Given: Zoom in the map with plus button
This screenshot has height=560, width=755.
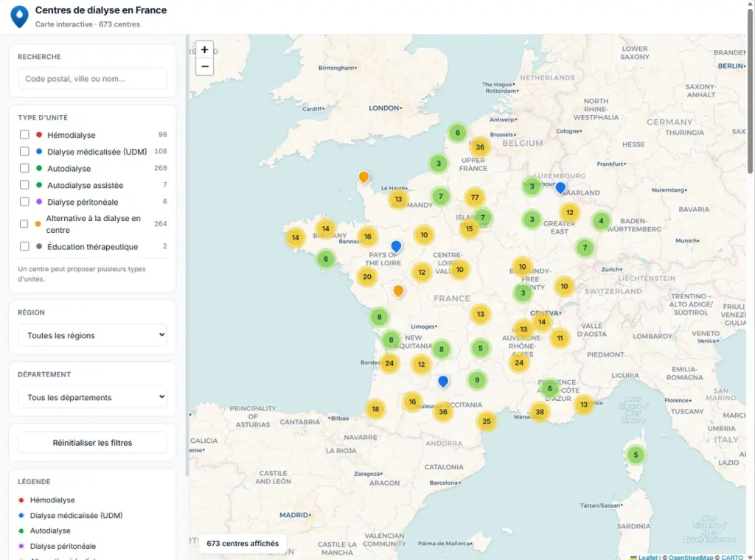Looking at the screenshot, I should pos(205,49).
